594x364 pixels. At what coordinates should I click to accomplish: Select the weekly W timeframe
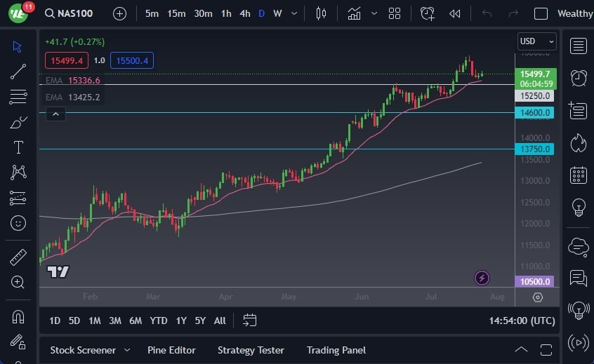tap(277, 13)
